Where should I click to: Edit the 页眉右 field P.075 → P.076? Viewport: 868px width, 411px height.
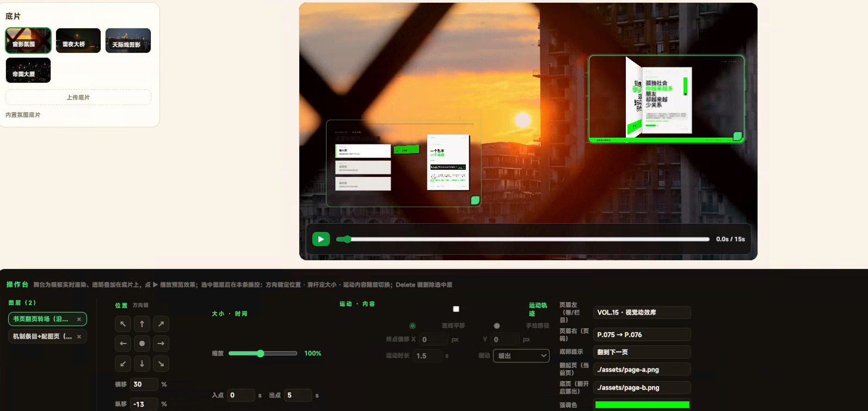pyautogui.click(x=642, y=335)
